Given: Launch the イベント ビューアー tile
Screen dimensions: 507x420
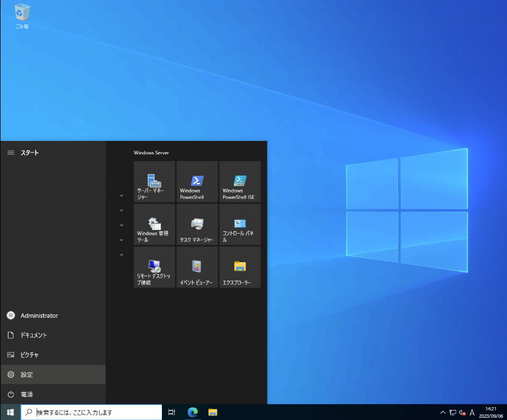Looking at the screenshot, I should coord(197,267).
